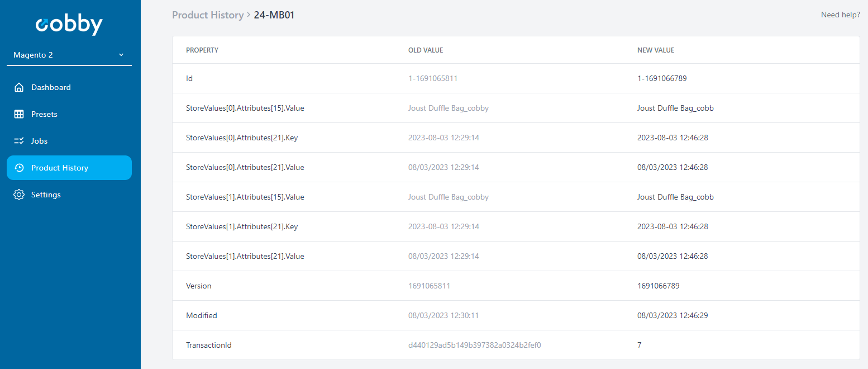This screenshot has height=369, width=868.
Task: Click the OLD VALUE column header
Action: [x=426, y=50]
